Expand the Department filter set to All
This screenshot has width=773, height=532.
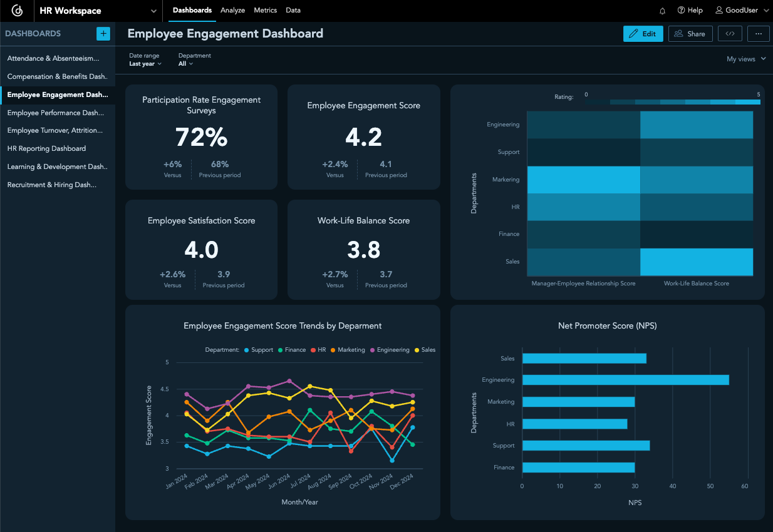coord(185,63)
